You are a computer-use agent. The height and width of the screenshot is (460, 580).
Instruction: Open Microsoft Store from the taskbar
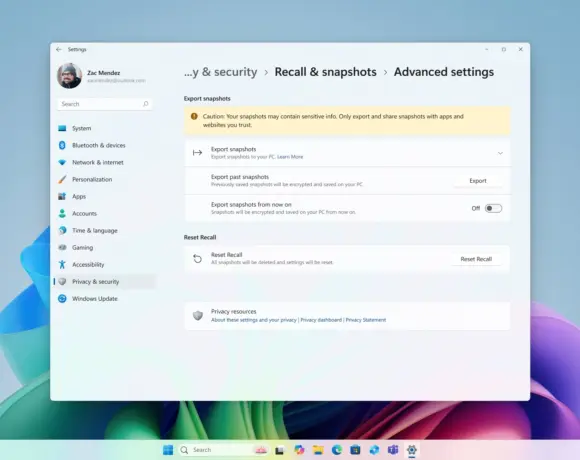tap(355, 450)
